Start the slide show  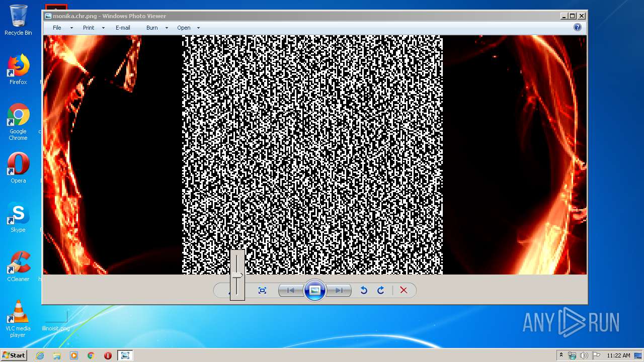pos(315,290)
